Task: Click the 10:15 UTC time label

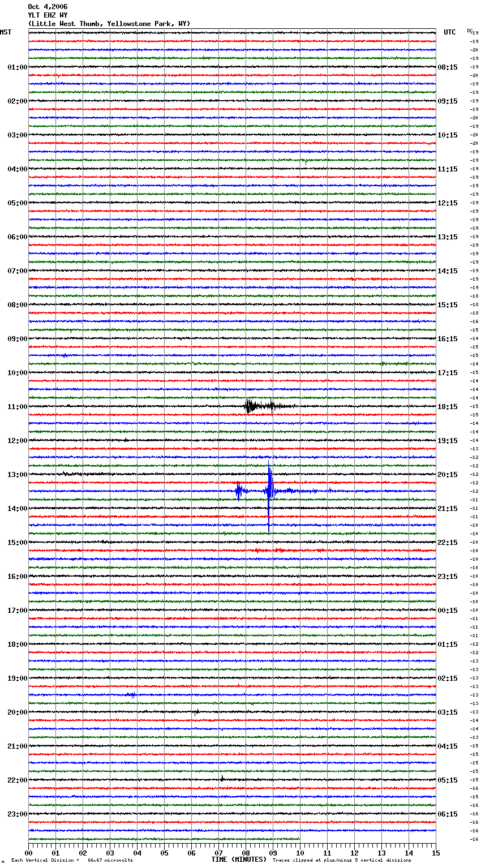Action: tap(448, 135)
